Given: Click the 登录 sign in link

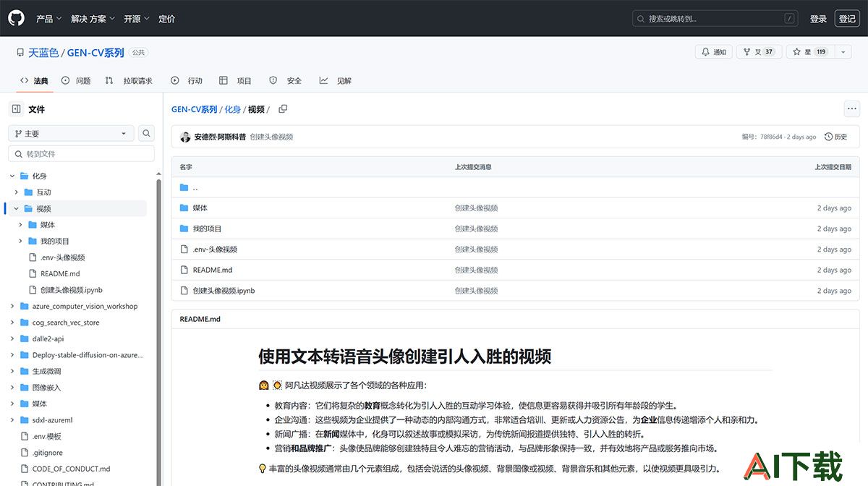Looking at the screenshot, I should click(x=818, y=19).
